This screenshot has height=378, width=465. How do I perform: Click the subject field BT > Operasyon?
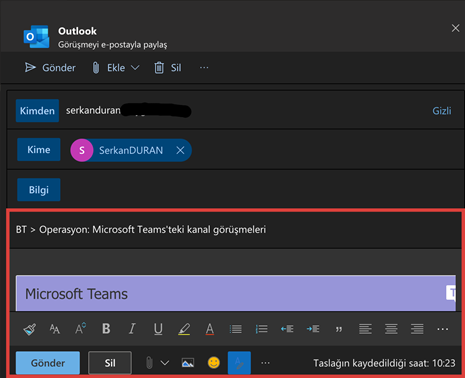[x=235, y=230]
